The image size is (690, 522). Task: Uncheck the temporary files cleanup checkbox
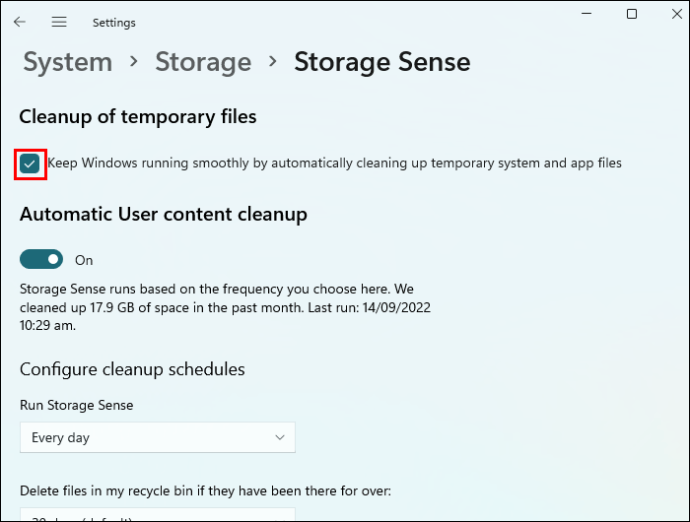(x=31, y=163)
